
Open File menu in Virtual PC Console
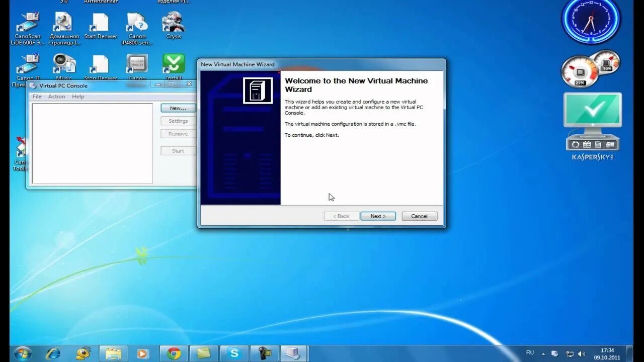point(37,97)
